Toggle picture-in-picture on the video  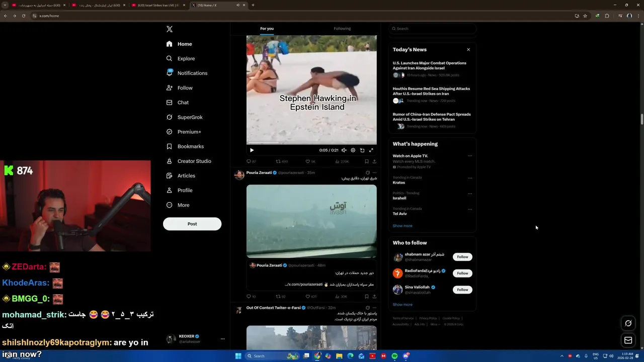point(362,150)
